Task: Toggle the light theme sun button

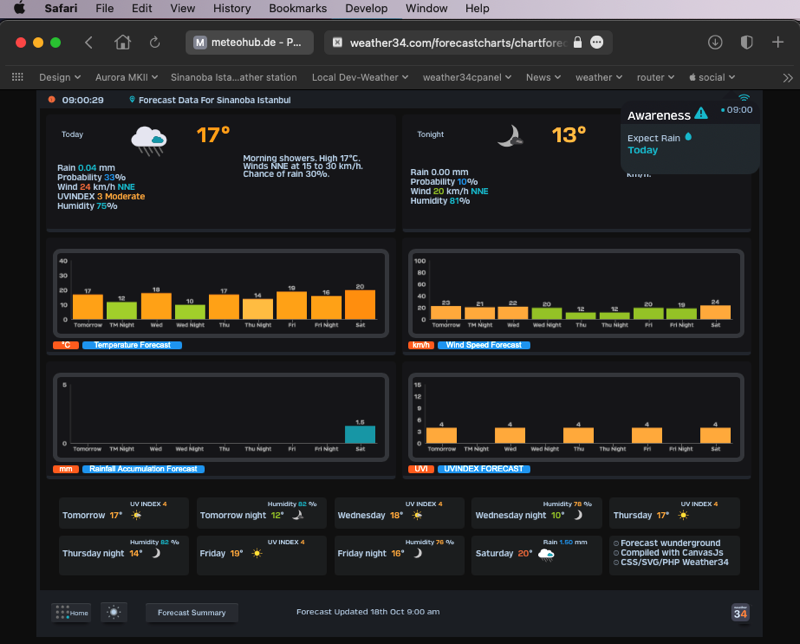Action: click(114, 612)
